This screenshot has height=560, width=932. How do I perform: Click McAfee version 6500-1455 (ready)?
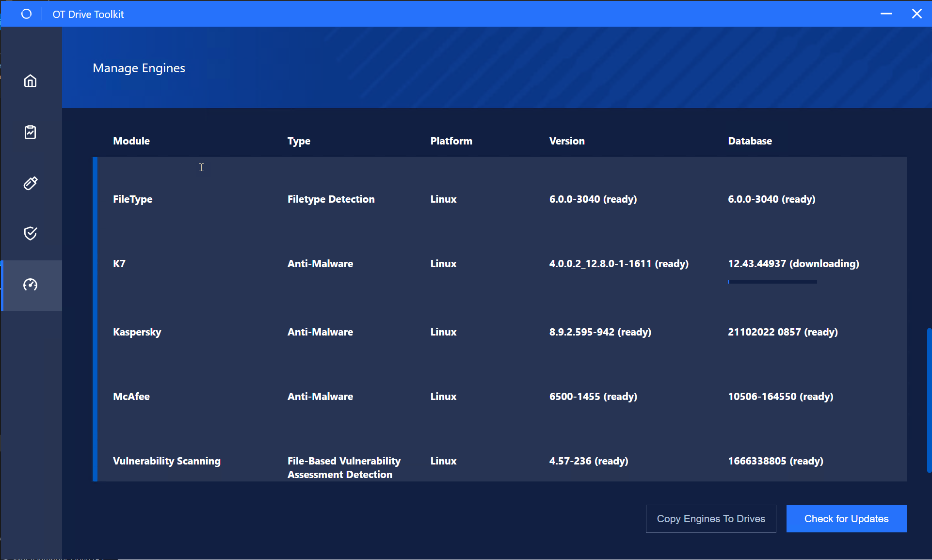pos(593,397)
